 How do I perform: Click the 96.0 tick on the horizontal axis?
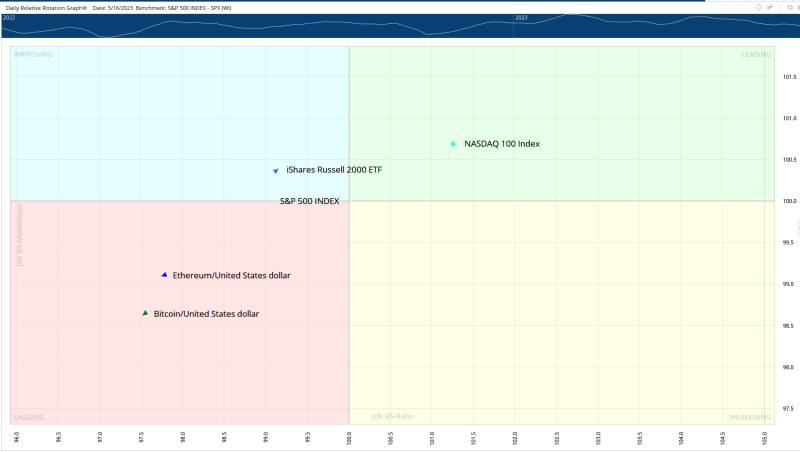[17, 438]
